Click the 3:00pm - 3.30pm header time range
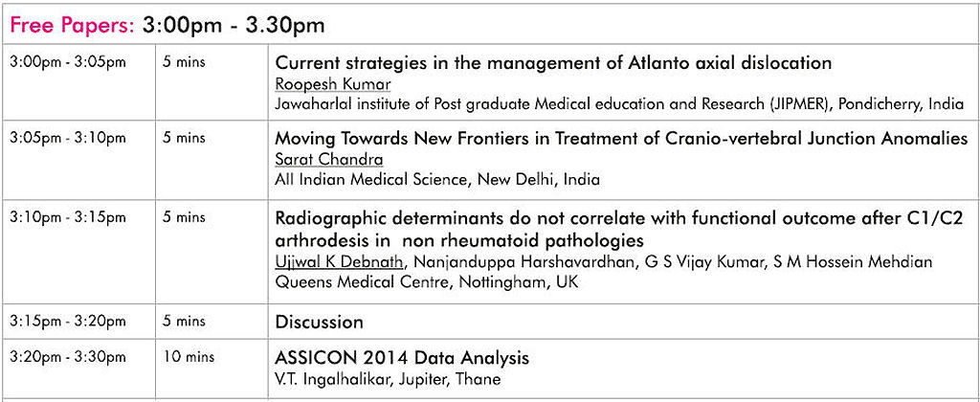The height and width of the screenshot is (402, 980). [x=234, y=25]
